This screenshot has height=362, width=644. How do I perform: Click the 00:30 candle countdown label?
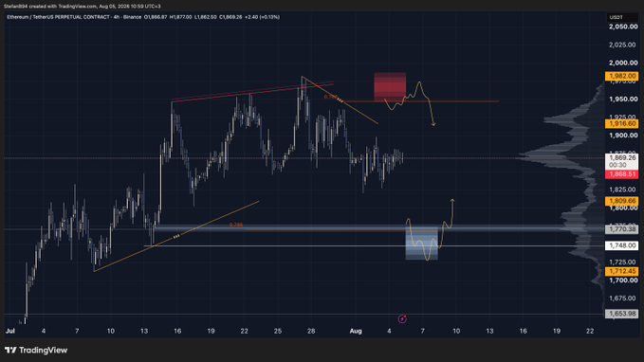click(x=617, y=165)
